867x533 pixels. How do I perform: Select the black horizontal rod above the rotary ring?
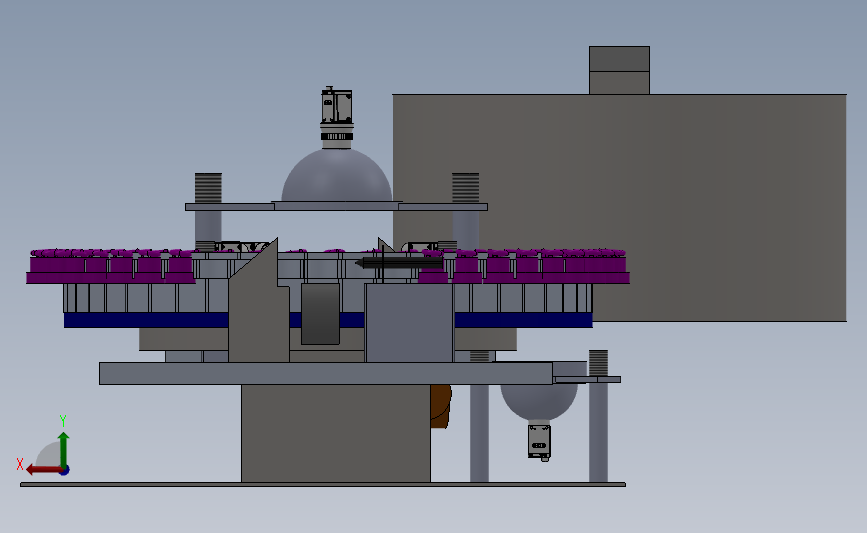pos(399,263)
